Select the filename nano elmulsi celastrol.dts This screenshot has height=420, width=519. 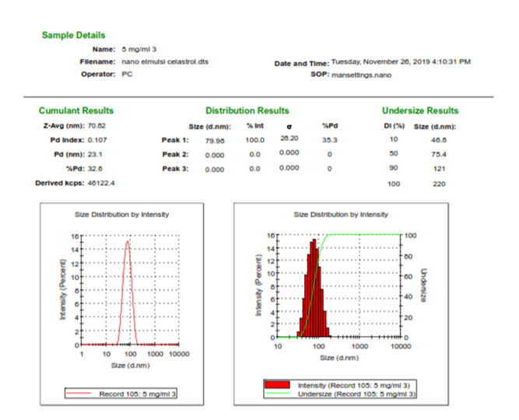click(165, 61)
